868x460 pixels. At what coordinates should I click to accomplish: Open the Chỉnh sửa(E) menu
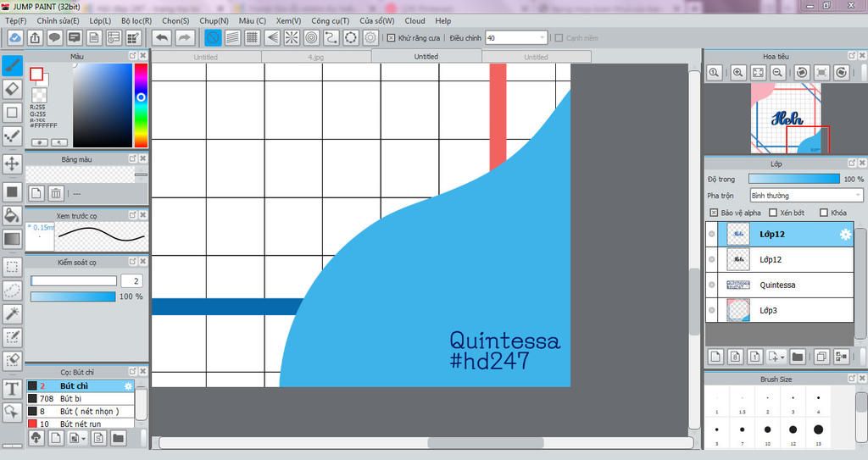[x=58, y=20]
